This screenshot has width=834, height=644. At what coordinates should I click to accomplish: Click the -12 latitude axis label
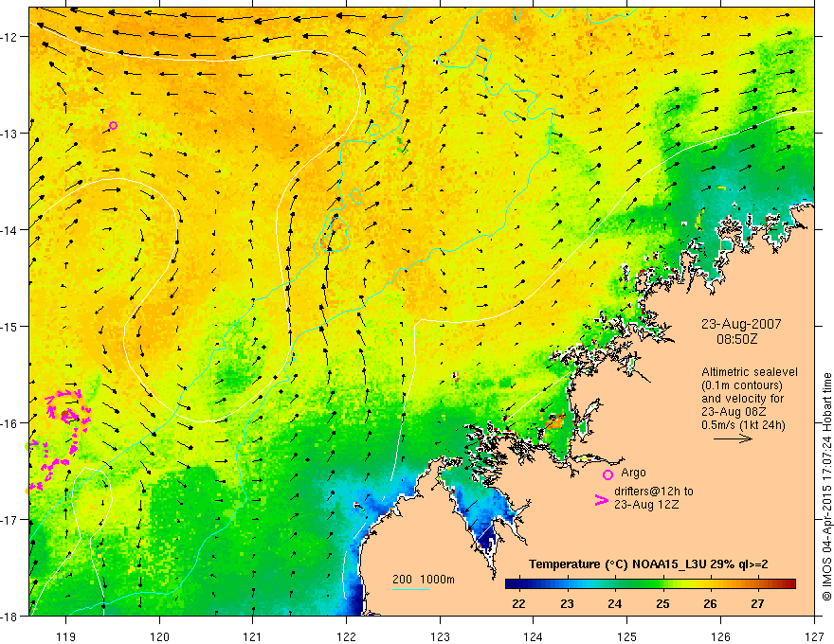tap(10, 37)
